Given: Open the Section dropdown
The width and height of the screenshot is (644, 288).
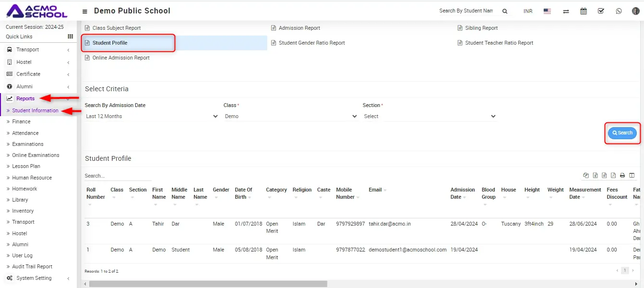Looking at the screenshot, I should point(429,116).
